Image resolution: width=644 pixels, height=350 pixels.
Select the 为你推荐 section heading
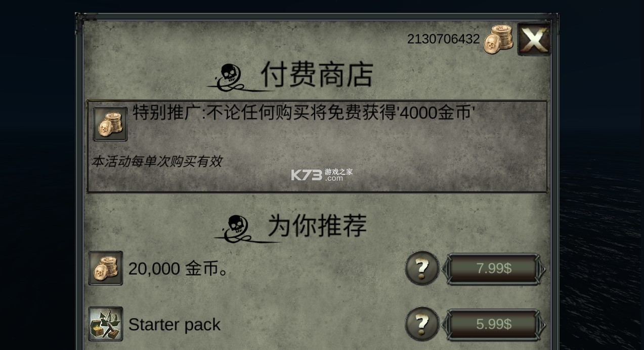click(x=317, y=225)
